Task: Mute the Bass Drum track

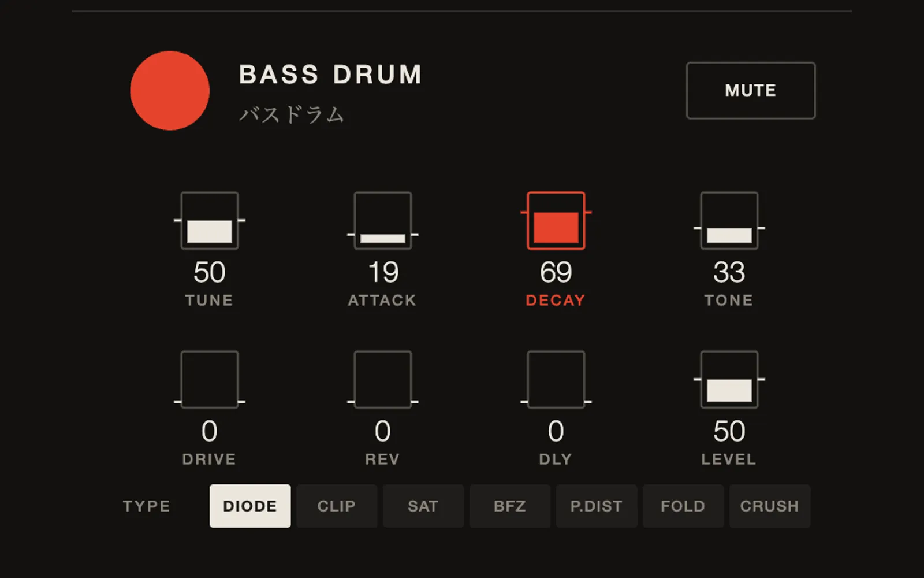Action: click(x=751, y=91)
